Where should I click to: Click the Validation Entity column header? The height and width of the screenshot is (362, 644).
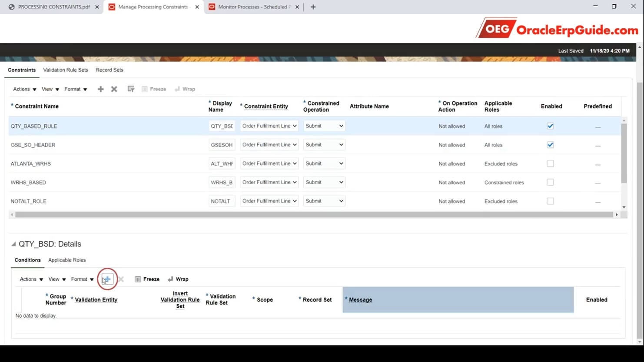pos(96,300)
